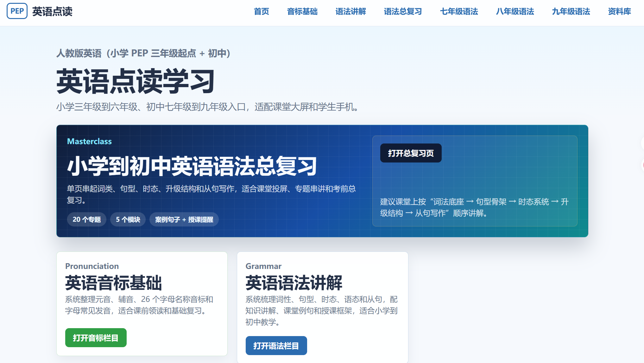Click the Masterclass label in the banner
This screenshot has height=363, width=644.
click(89, 141)
